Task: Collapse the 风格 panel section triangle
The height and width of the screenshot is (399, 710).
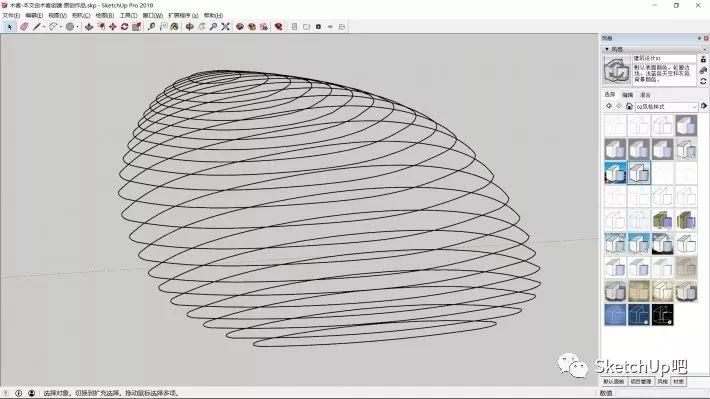Action: click(x=607, y=49)
